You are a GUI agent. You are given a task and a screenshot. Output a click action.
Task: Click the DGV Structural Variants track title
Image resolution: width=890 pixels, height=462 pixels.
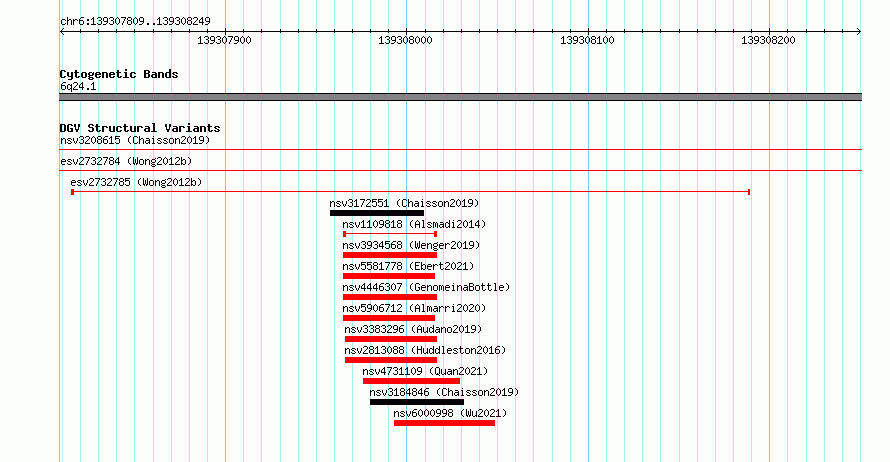(140, 128)
